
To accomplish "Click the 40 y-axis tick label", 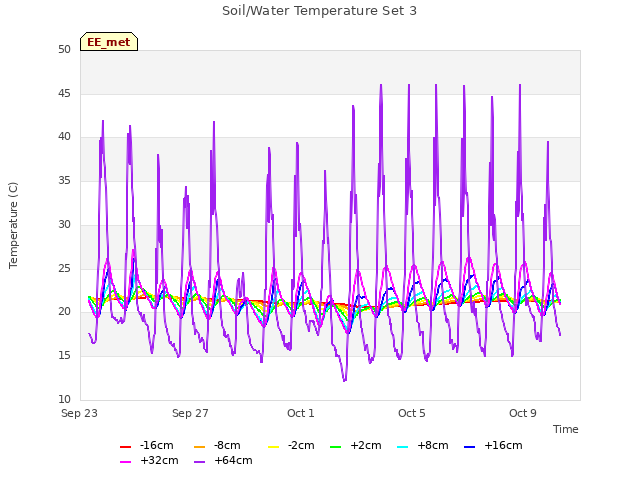I will [64, 137].
